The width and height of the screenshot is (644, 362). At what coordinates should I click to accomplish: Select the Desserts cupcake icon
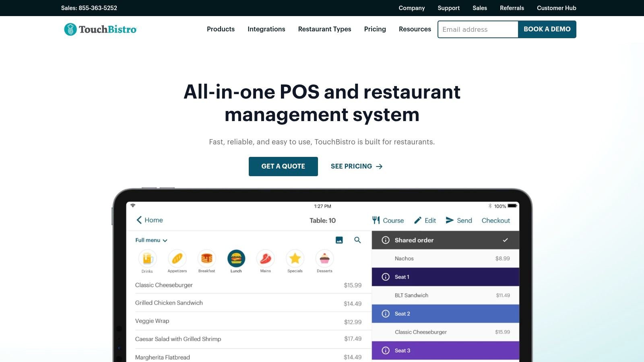point(324,259)
